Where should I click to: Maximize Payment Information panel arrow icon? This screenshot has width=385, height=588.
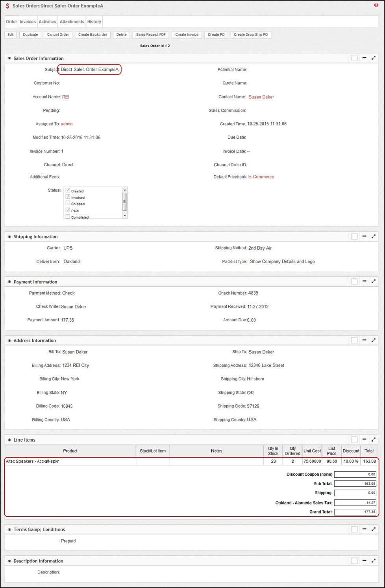point(374,281)
